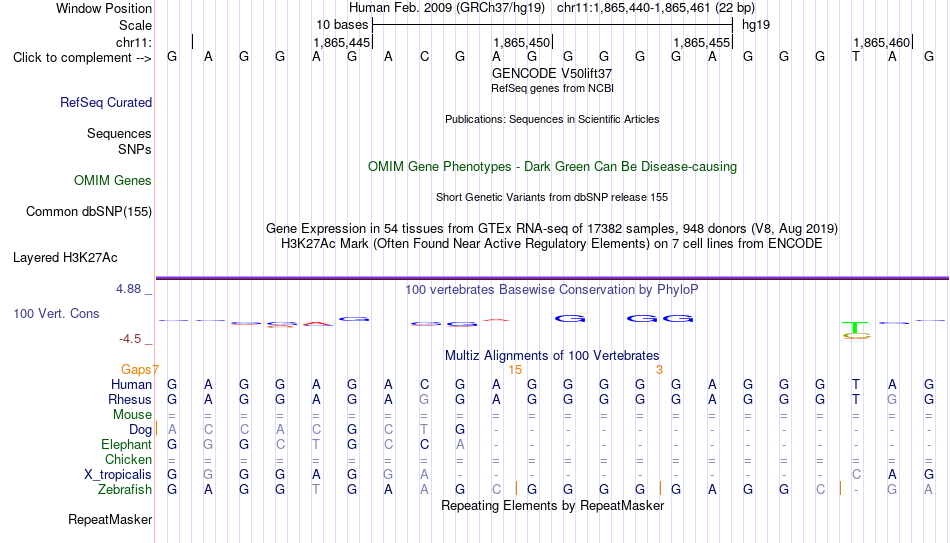The height and width of the screenshot is (543, 950).
Task: Select the Layered H3K27Ac track label
Action: (x=65, y=258)
